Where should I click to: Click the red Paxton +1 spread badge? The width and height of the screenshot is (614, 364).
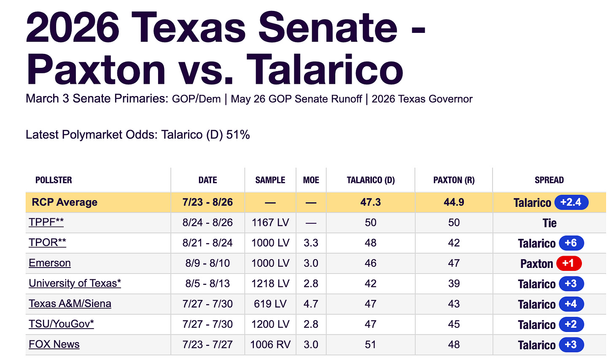[569, 263]
